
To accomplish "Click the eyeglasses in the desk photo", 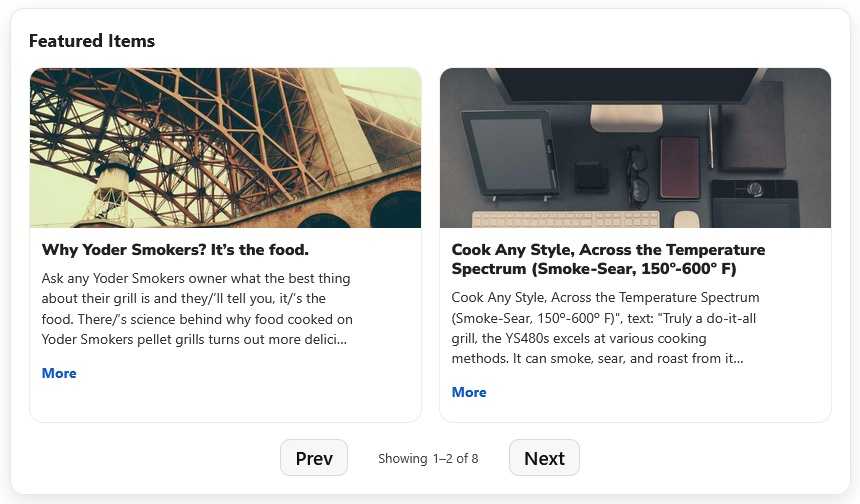I will point(637,177).
